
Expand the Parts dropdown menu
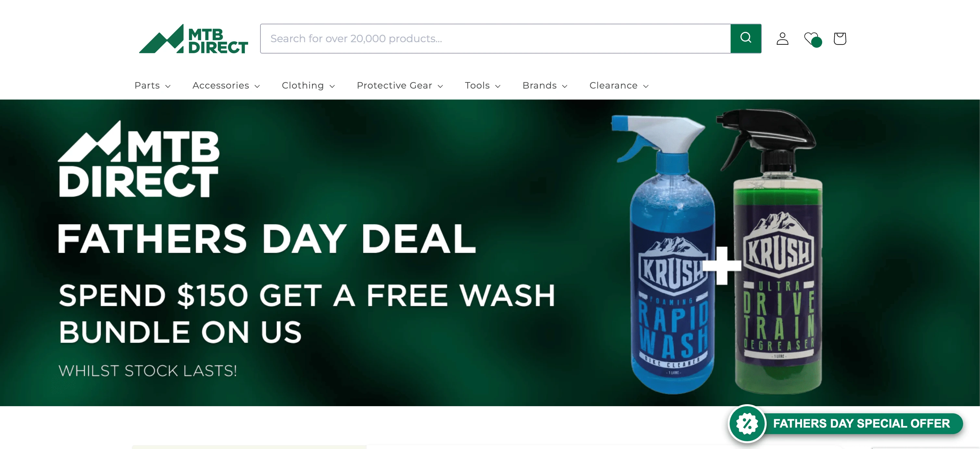pos(153,86)
